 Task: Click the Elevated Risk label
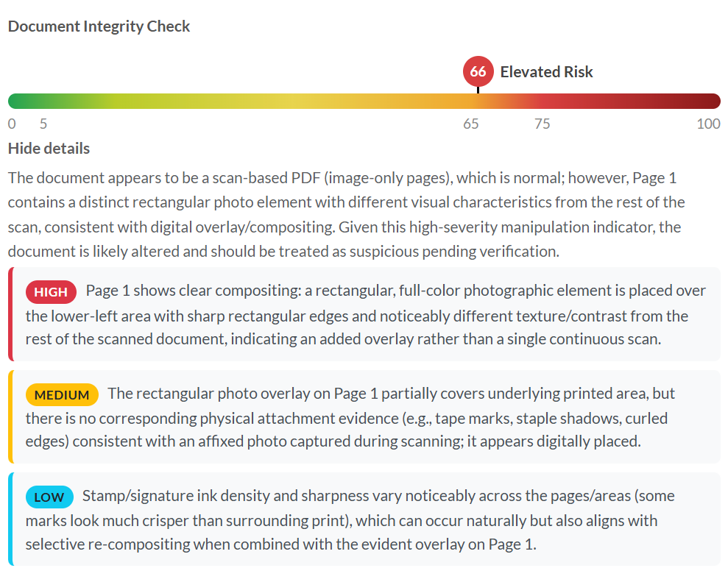tap(546, 72)
